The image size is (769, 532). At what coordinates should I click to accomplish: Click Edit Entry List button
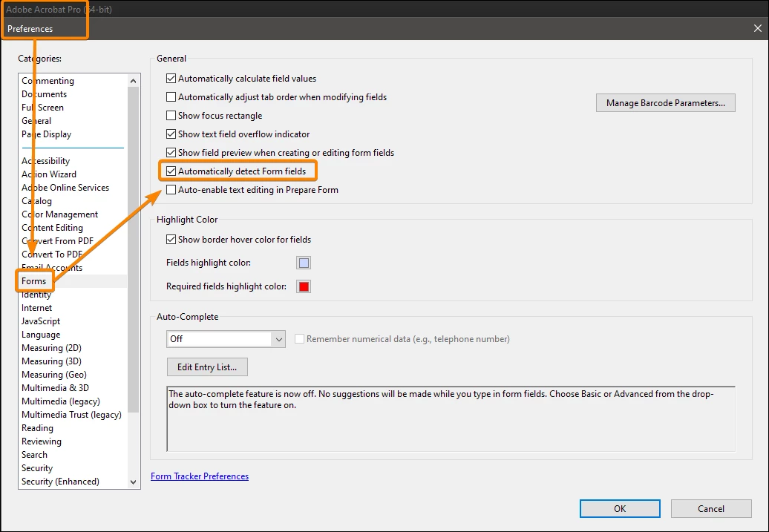[x=207, y=367]
